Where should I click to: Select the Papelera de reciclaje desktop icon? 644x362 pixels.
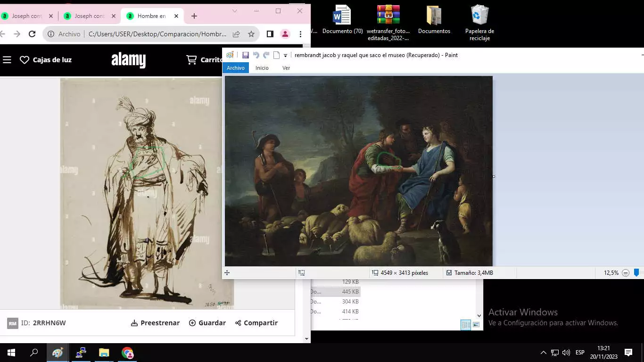(x=479, y=23)
